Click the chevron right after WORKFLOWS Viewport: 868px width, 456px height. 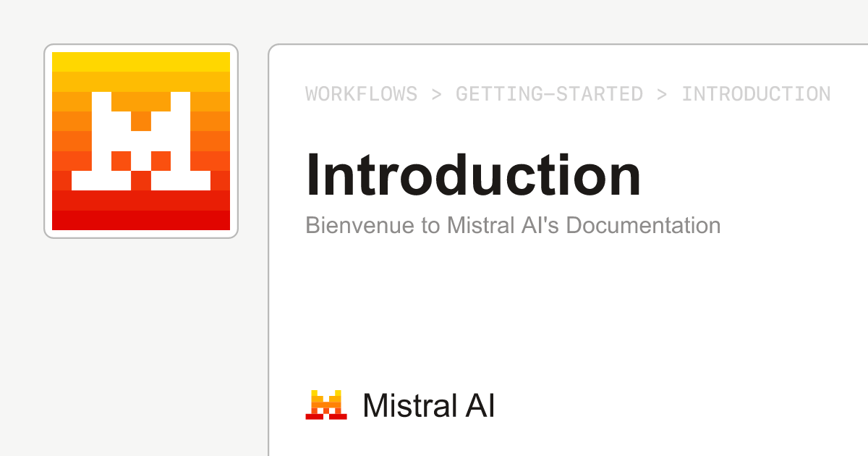pos(436,94)
